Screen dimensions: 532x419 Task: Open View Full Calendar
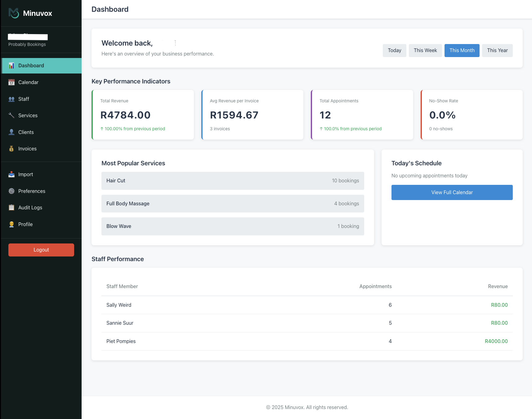pos(452,192)
